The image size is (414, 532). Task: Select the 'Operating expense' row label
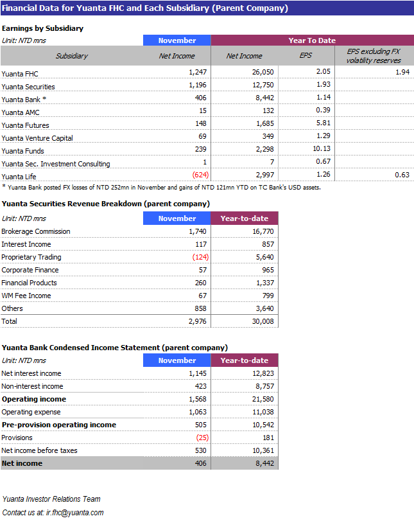[31, 412]
